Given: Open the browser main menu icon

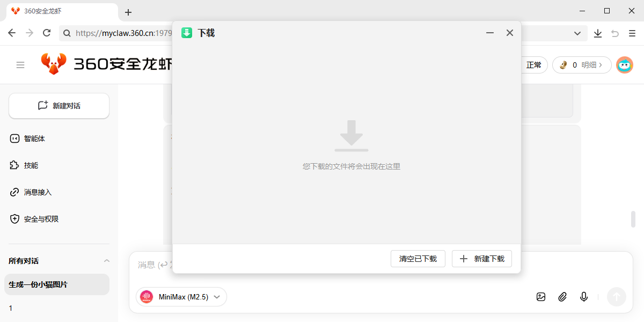Looking at the screenshot, I should [x=632, y=33].
